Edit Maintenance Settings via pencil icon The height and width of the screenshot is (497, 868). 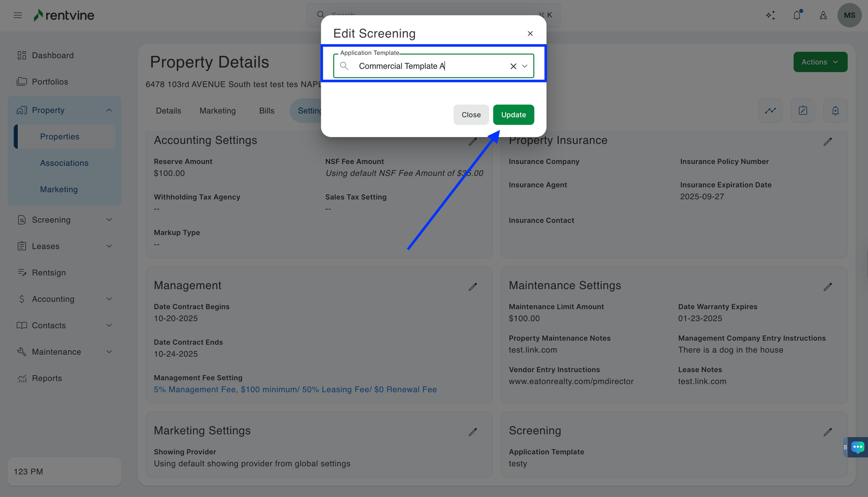pos(827,286)
